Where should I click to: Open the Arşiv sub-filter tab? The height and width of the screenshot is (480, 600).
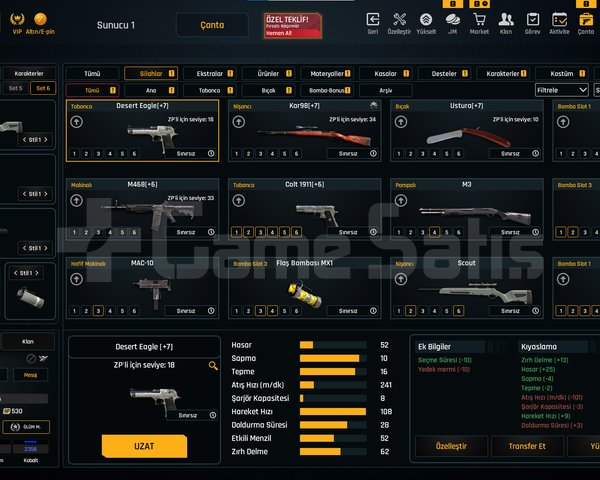386,90
